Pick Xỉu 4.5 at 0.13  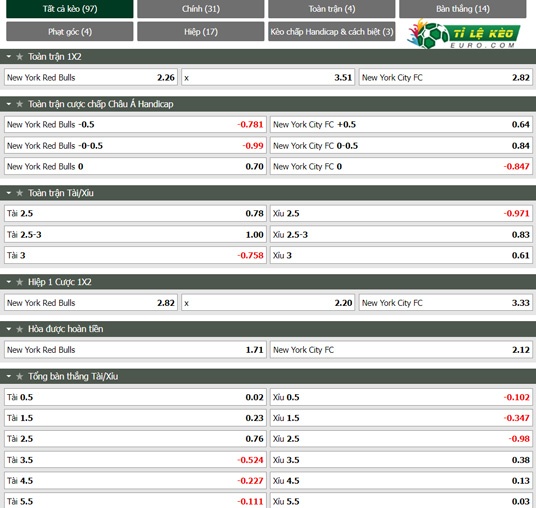pos(401,481)
